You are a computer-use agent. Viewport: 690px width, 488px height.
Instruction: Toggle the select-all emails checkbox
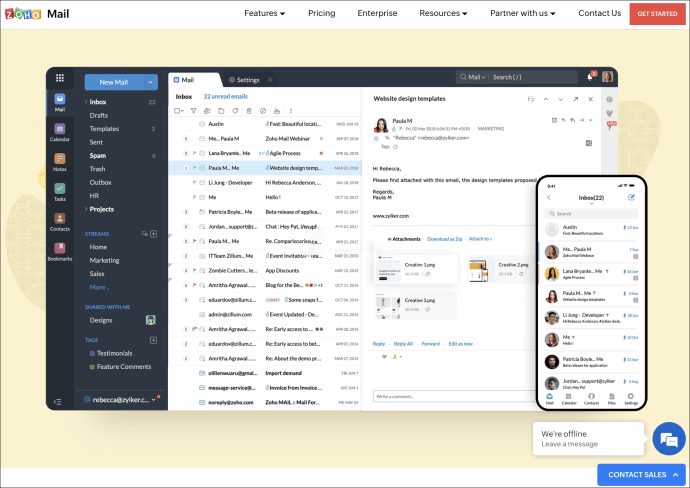(x=177, y=111)
